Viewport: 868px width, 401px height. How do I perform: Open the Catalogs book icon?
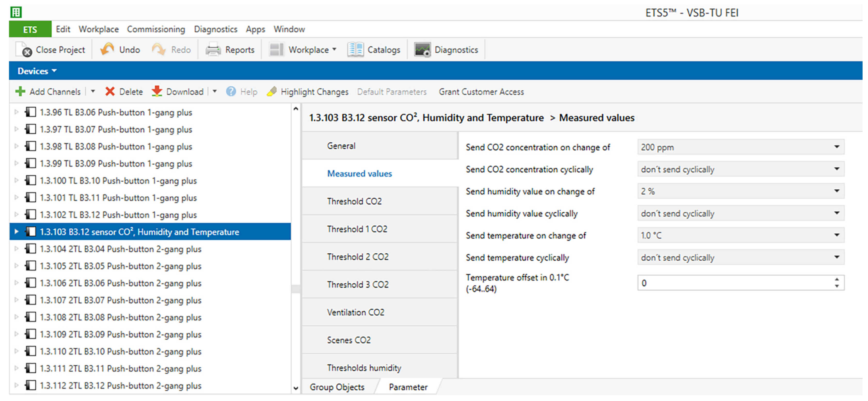click(x=355, y=50)
